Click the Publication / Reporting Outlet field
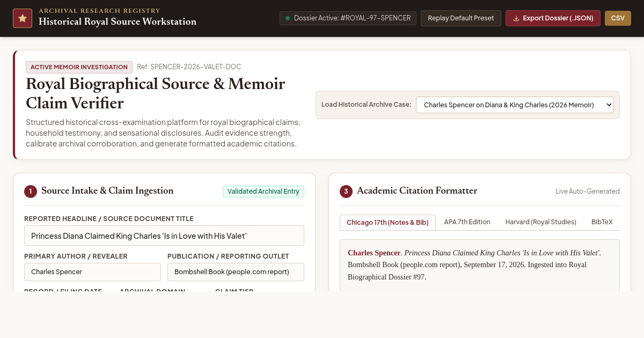 236,272
